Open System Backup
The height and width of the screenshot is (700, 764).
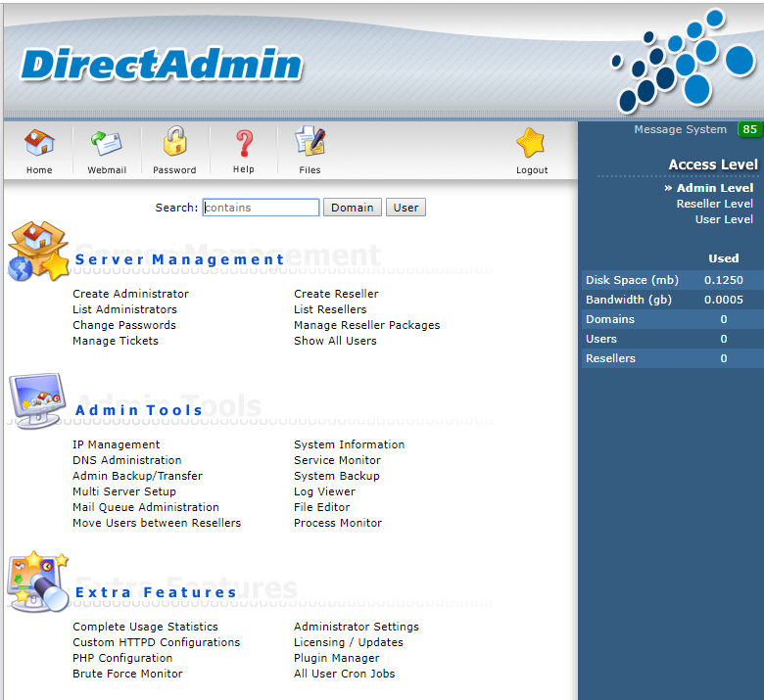click(337, 476)
